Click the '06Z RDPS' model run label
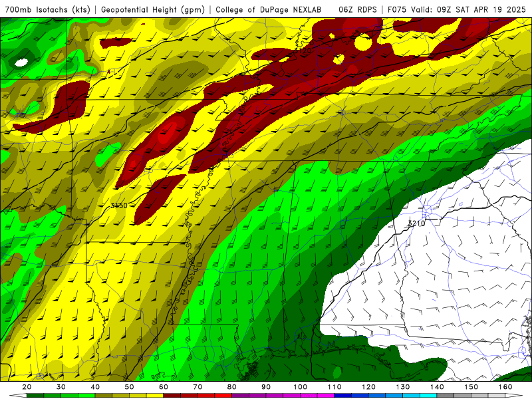This screenshot has height=399, width=532. 358,9
